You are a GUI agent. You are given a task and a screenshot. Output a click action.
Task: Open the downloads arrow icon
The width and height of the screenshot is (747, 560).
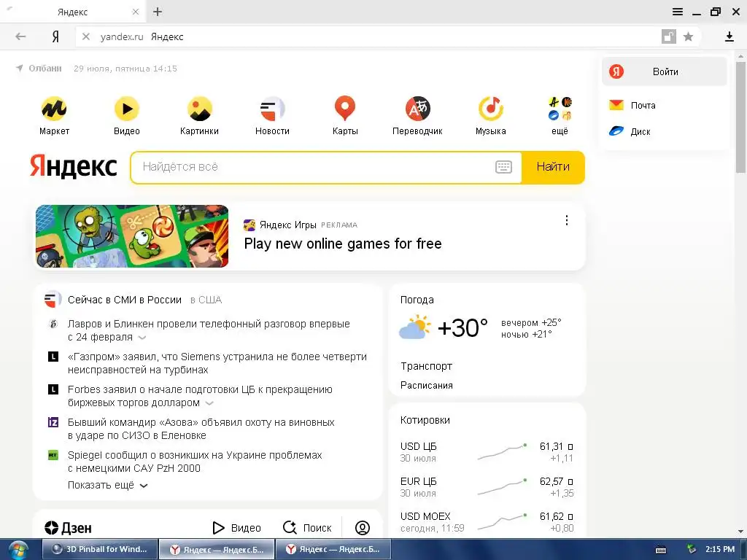[729, 36]
